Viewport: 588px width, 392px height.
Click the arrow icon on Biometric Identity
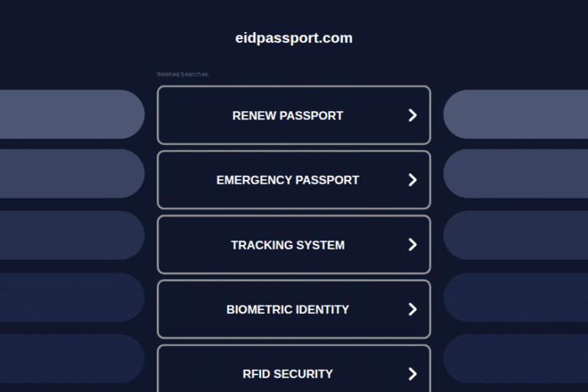click(413, 309)
